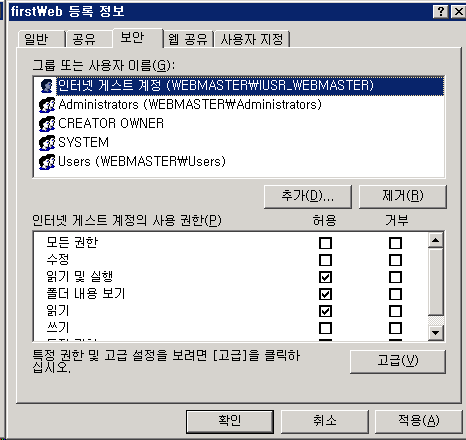
Task: Open the 웹 공유 tab
Action: click(188, 39)
